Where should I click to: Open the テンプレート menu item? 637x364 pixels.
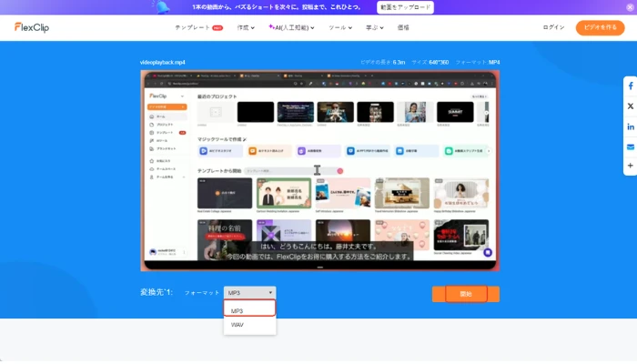[193, 27]
